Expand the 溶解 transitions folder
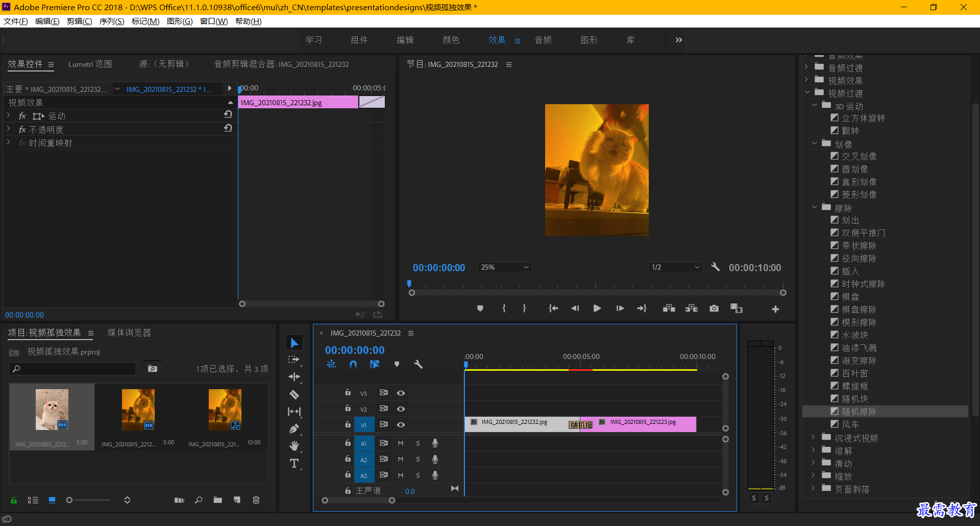Screen dimensions: 980x526 (814, 450)
